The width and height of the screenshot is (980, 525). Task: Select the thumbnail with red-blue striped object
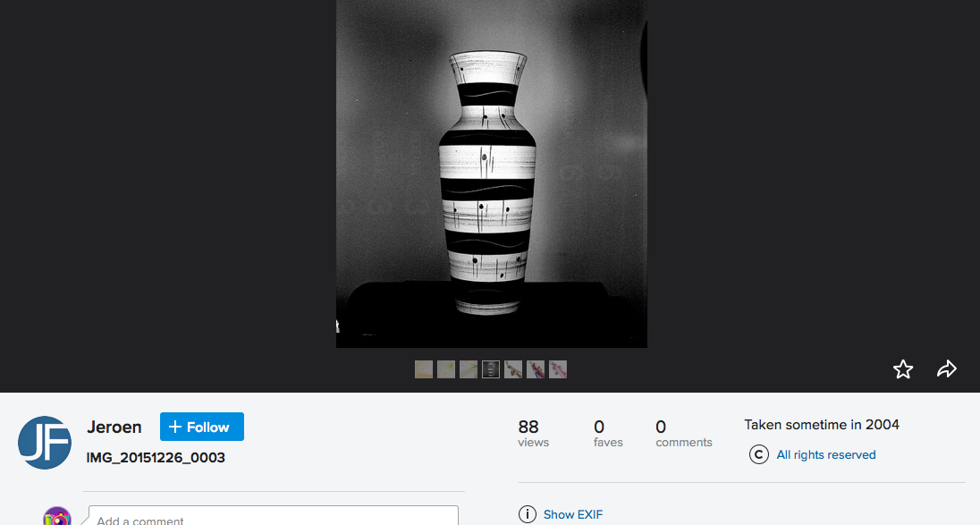point(536,369)
